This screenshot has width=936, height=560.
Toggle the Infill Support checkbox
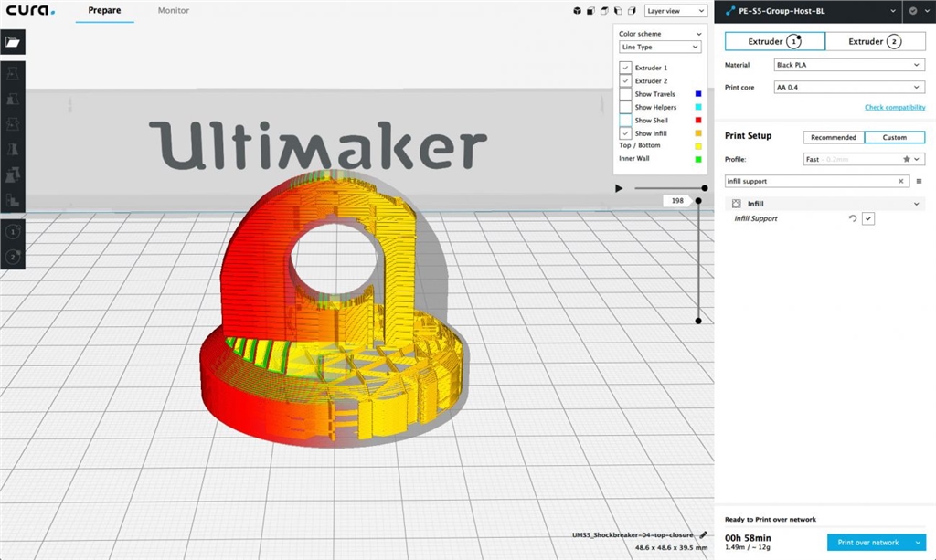pos(868,218)
